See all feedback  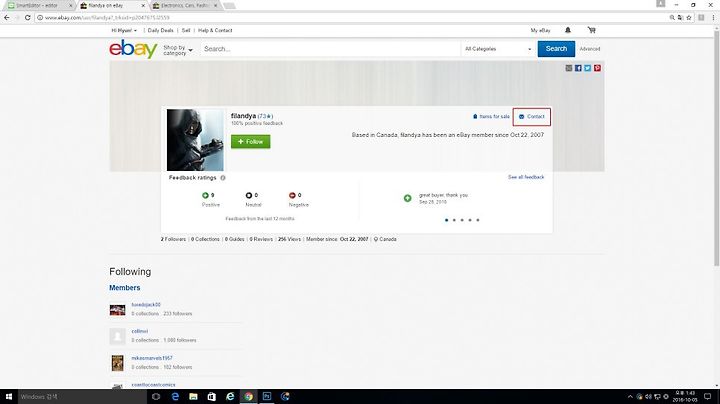526,177
